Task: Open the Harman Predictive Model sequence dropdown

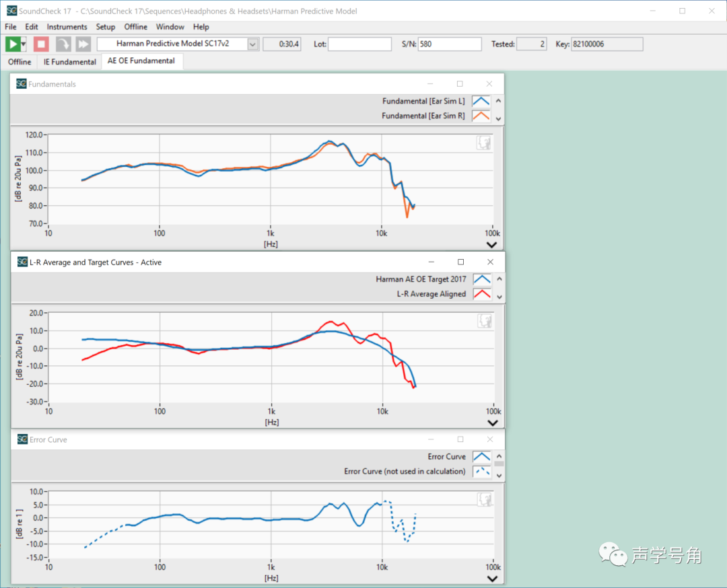Action: tap(252, 44)
